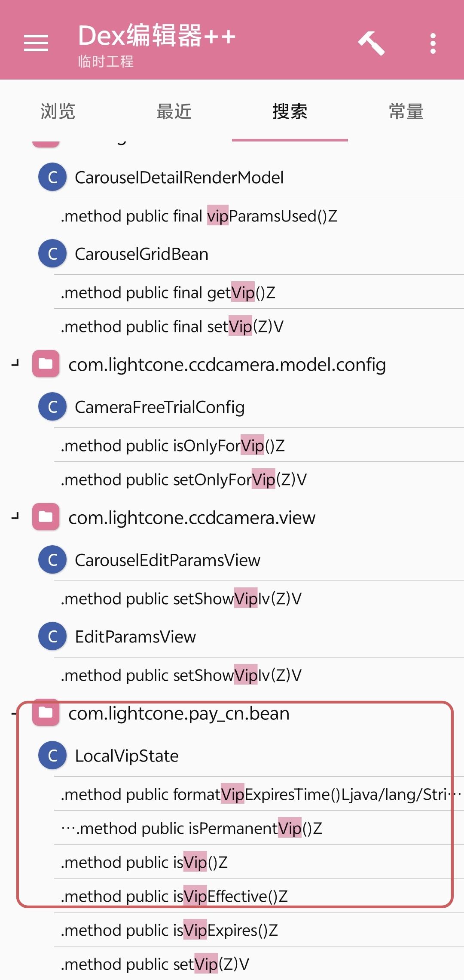Collapse the com.lightcone.ccdcamera.view package node
Viewport: 464px width, 980px height.
pyautogui.click(x=15, y=516)
